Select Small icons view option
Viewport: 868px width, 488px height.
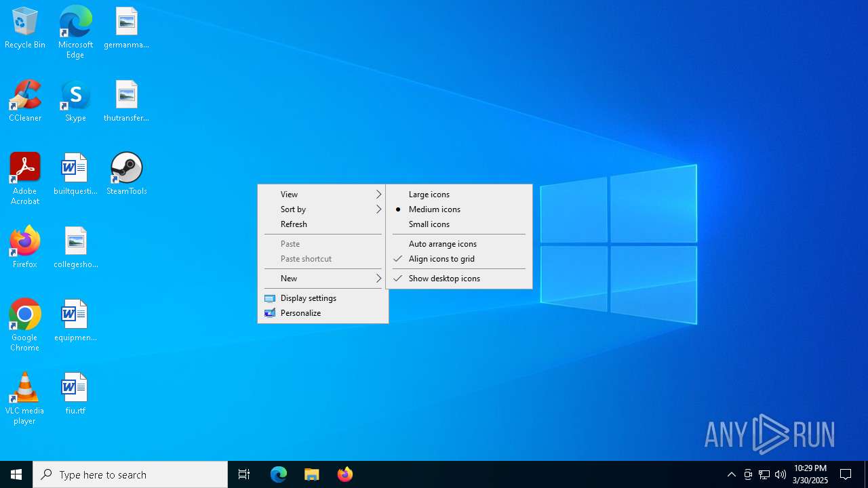pyautogui.click(x=459, y=224)
